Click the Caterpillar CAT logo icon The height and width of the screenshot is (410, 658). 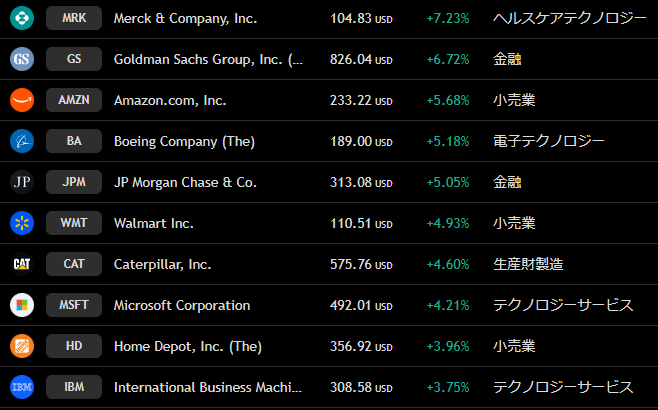click(x=22, y=264)
